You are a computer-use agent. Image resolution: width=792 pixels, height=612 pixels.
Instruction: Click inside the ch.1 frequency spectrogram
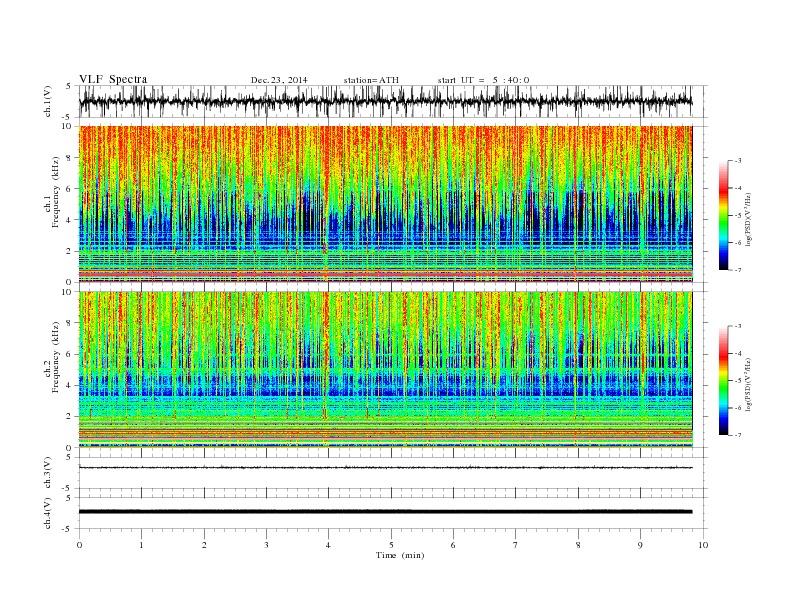pyautogui.click(x=385, y=204)
